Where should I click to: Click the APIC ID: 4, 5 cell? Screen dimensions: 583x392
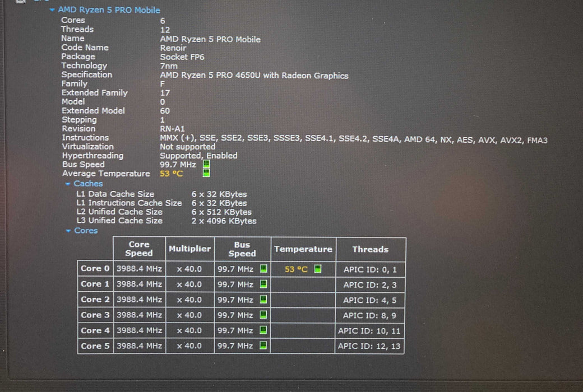tap(370, 300)
